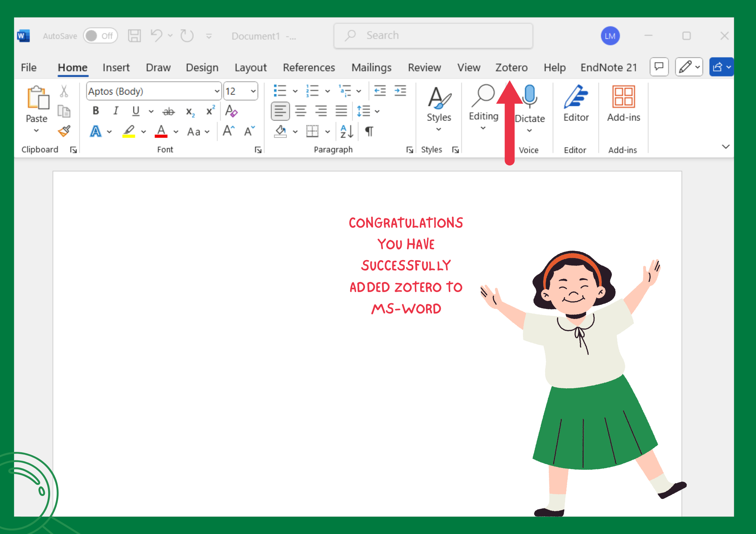Open the Editing mode pencil button

[689, 67]
